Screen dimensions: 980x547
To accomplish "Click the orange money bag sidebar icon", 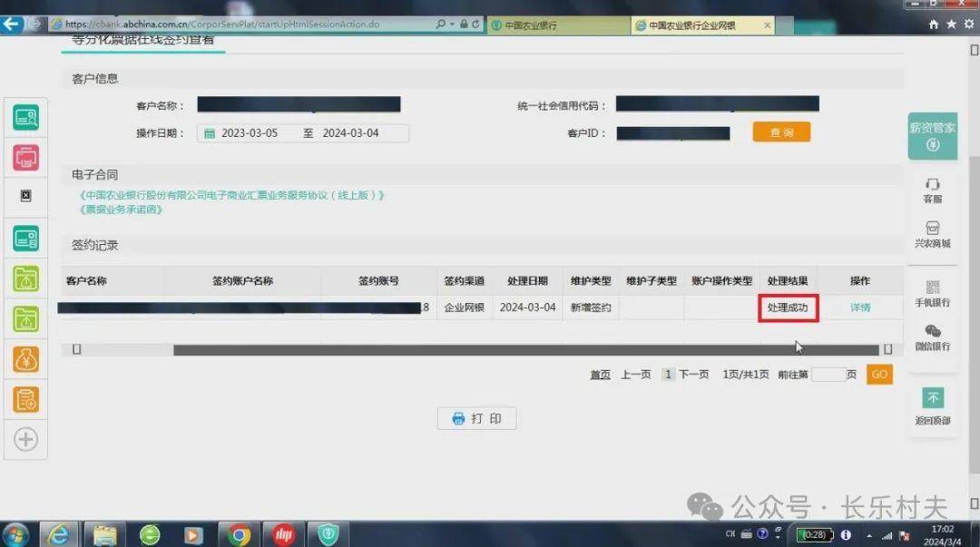I will [x=25, y=359].
